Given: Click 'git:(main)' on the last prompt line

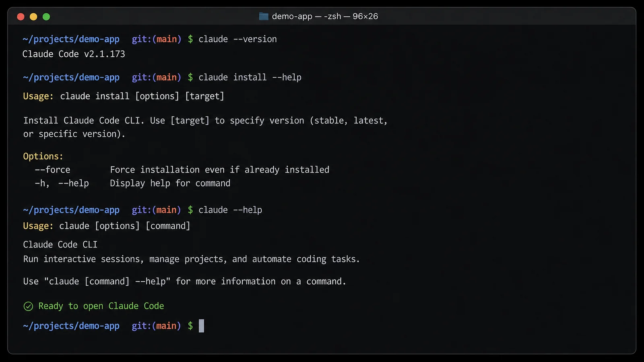Looking at the screenshot, I should tap(157, 326).
